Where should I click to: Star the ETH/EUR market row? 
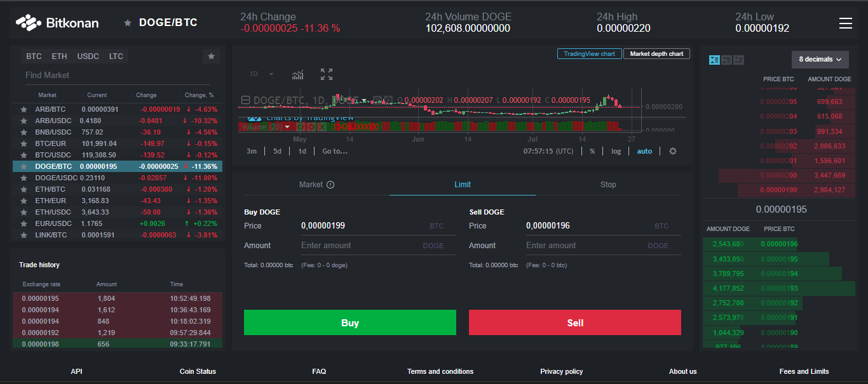24,201
